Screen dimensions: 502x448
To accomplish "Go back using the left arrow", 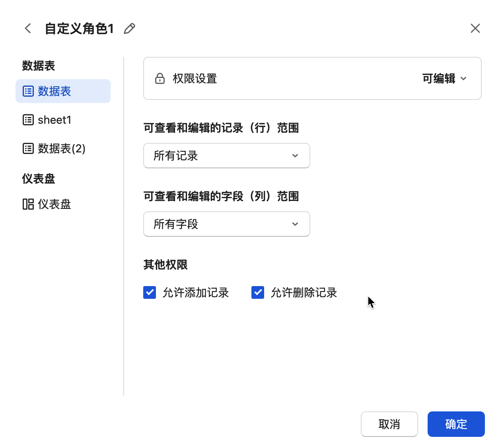I will coord(28,29).
